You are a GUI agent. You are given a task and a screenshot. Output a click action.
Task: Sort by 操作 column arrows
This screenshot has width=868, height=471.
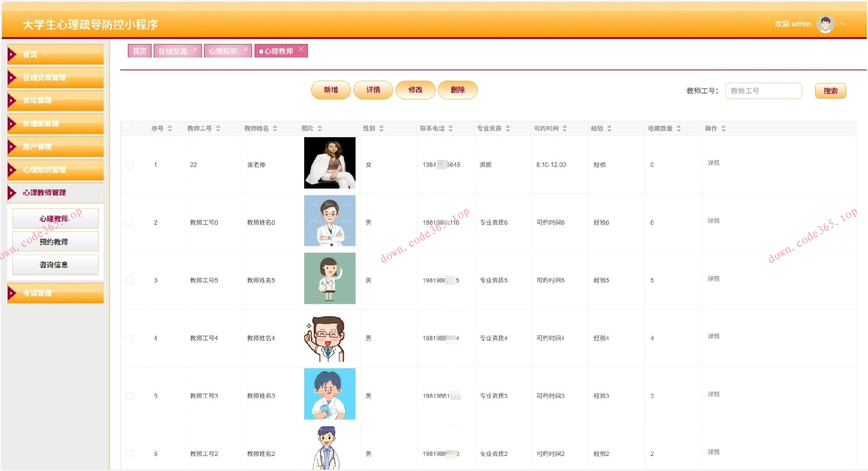coord(723,128)
